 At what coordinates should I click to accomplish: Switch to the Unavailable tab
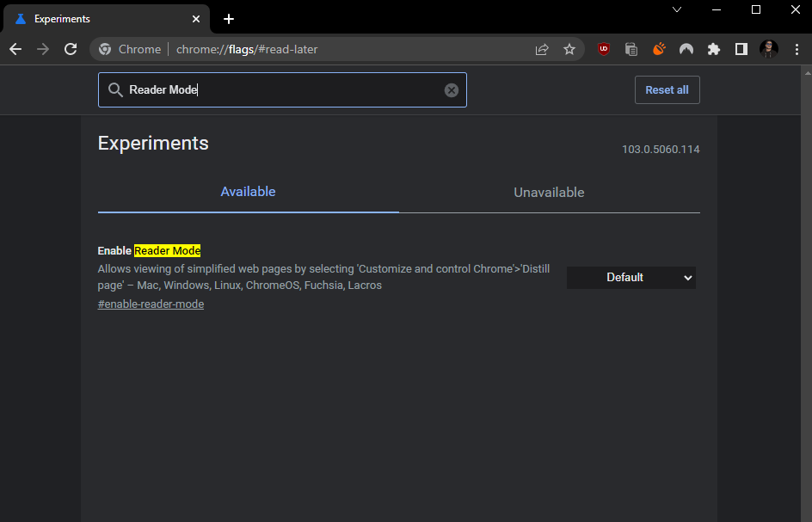coord(549,192)
